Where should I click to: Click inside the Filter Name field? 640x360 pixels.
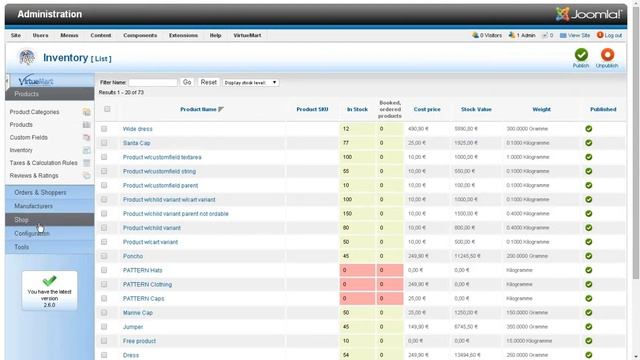click(153, 82)
